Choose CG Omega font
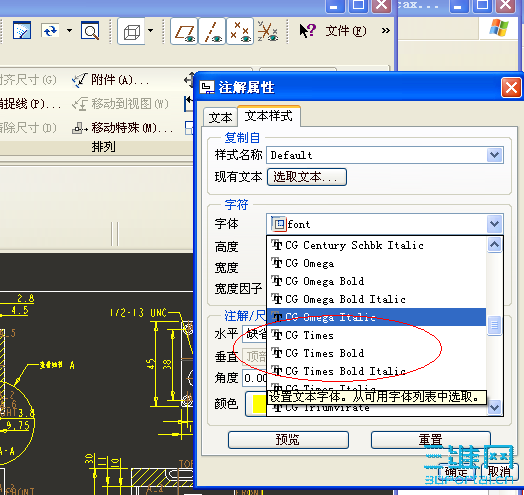This screenshot has height=495, width=524. coord(376,263)
